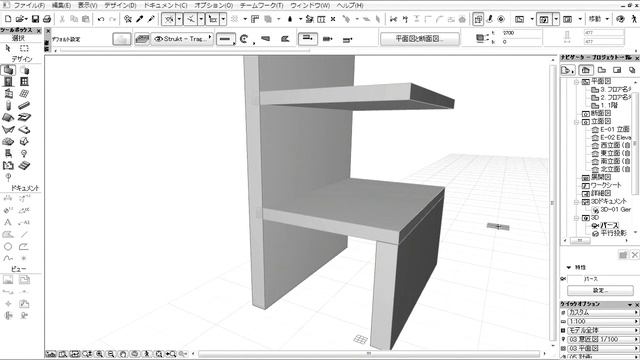Click the Undo arrow icon
Viewport: 640px width, 360px height.
tap(101, 19)
